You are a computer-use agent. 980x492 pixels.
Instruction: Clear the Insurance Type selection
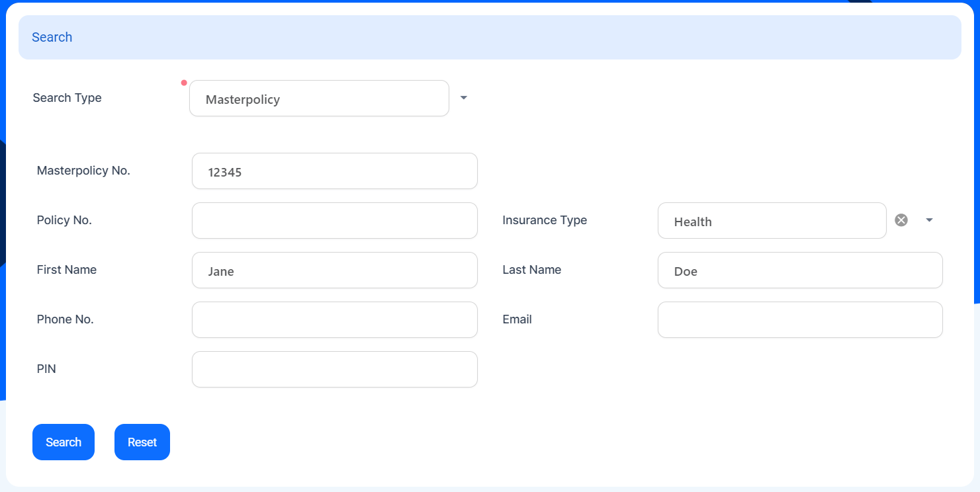(x=901, y=220)
